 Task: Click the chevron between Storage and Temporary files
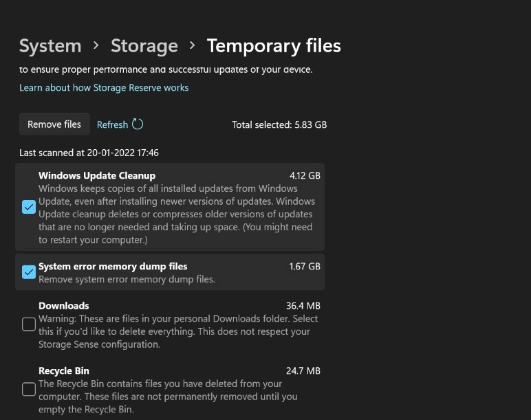(x=193, y=45)
